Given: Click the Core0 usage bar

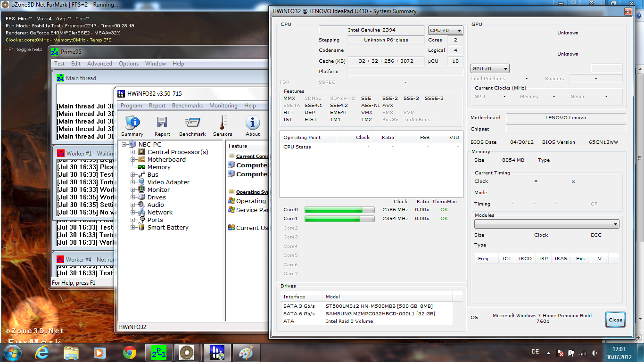Looking at the screenshot, I should tap(339, 210).
